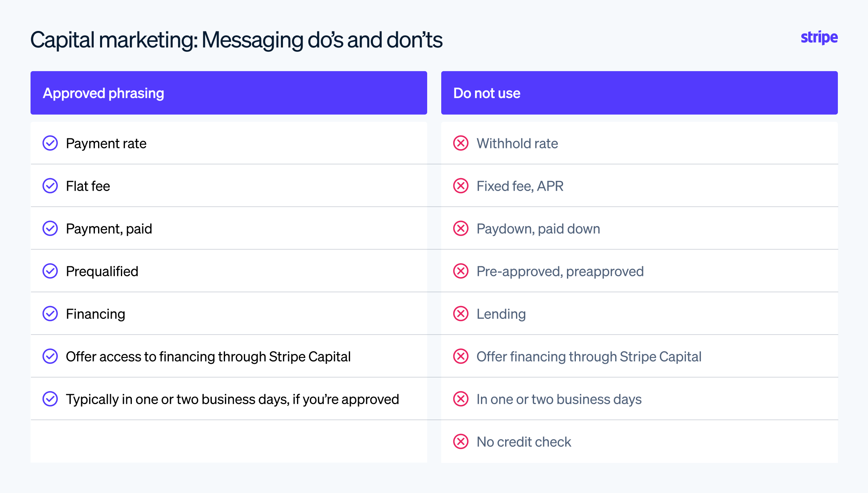
Task: Click the slide title Capital marketing
Action: tap(236, 40)
